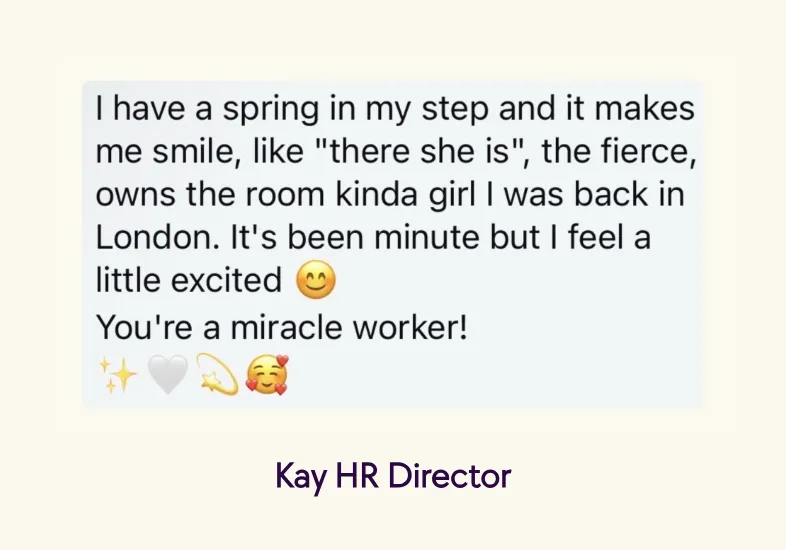
Task: Click empty bubble space right of emoji row
Action: pyautogui.click(x=500, y=375)
